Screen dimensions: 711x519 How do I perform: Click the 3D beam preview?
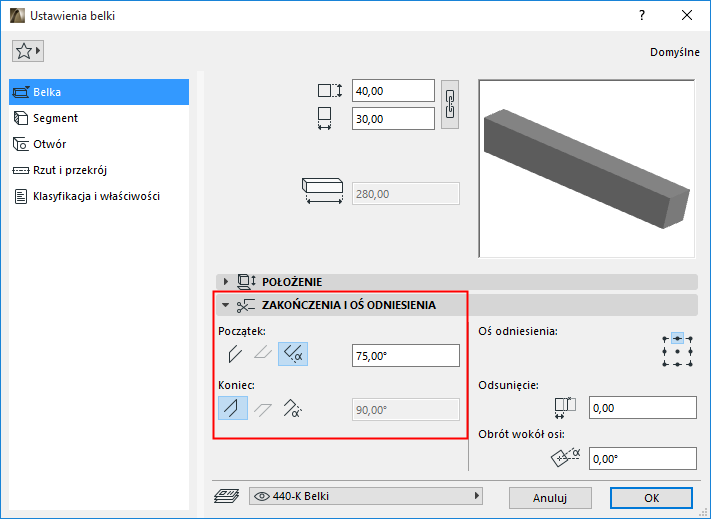586,169
